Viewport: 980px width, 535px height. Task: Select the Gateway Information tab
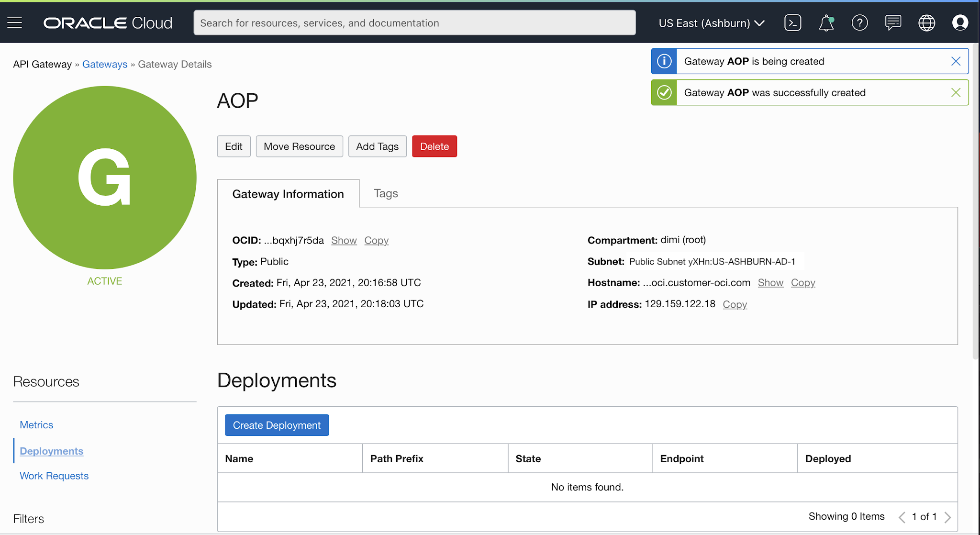tap(288, 194)
